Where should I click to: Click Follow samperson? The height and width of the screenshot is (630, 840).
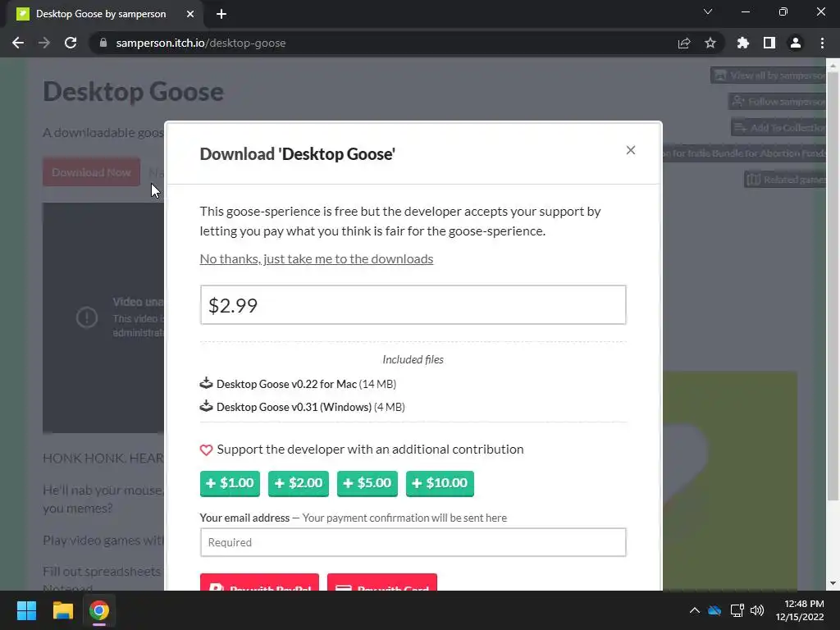pyautogui.click(x=778, y=101)
